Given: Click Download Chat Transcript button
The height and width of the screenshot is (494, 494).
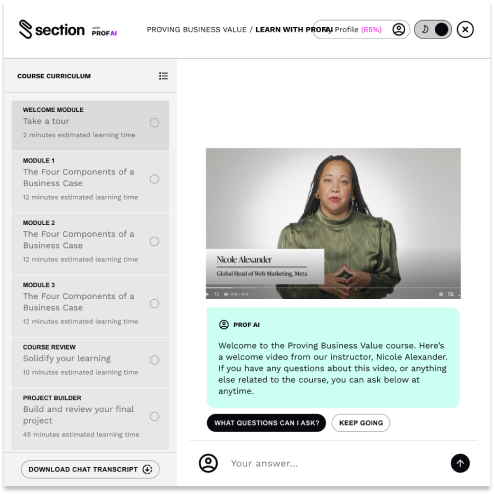Looking at the screenshot, I should pyautogui.click(x=90, y=469).
